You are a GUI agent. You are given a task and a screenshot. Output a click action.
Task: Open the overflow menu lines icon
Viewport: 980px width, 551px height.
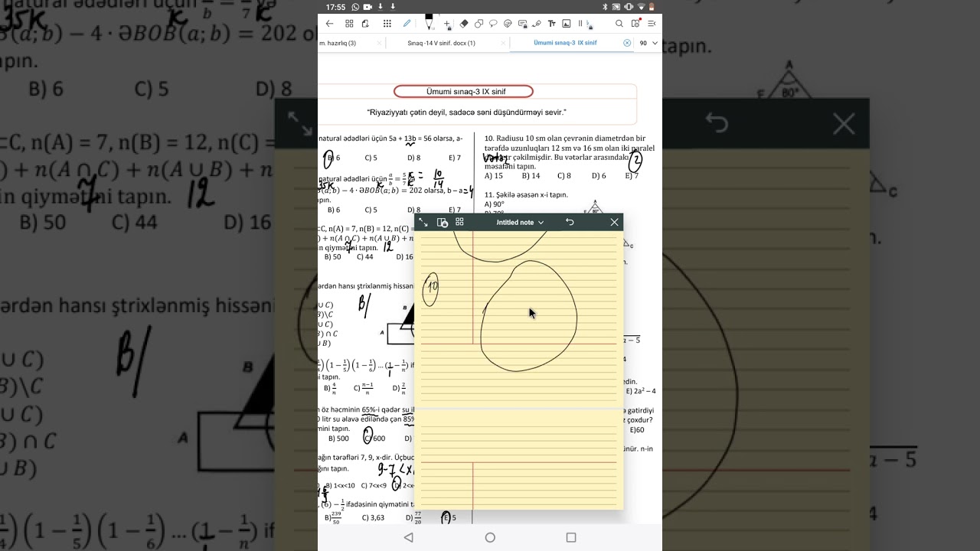coord(652,24)
